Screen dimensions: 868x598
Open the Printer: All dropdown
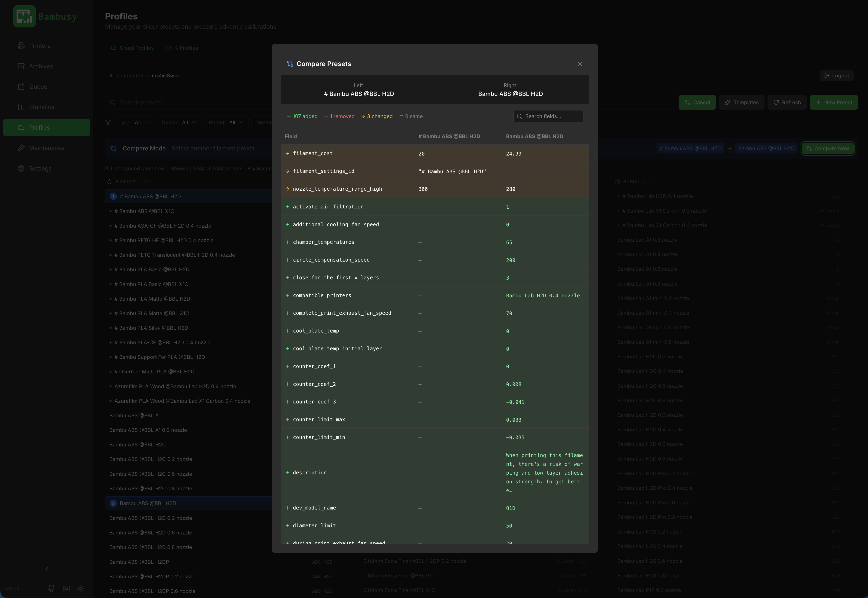(x=226, y=122)
